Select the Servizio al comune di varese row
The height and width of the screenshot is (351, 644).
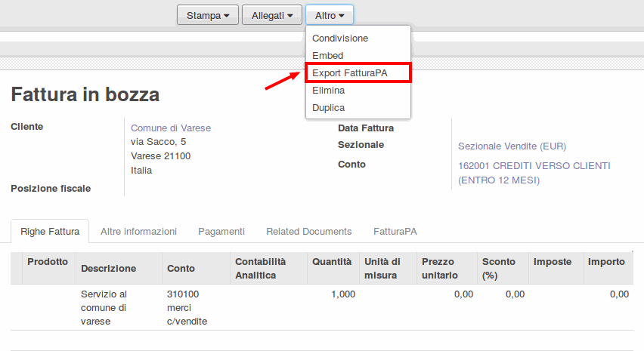(x=106, y=307)
